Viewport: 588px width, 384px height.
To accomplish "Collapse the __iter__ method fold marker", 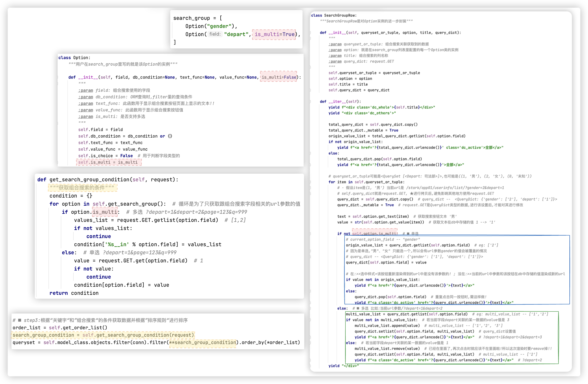I will [310, 102].
